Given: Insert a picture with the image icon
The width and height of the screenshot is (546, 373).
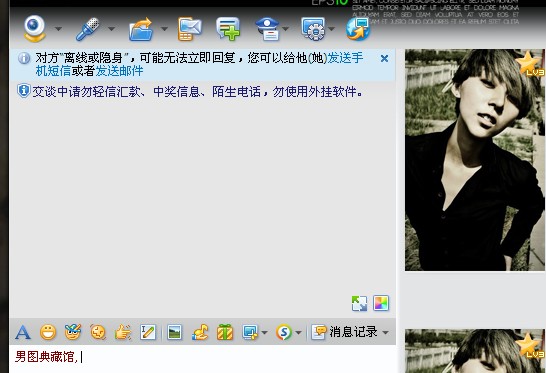Looking at the screenshot, I should pos(174,332).
